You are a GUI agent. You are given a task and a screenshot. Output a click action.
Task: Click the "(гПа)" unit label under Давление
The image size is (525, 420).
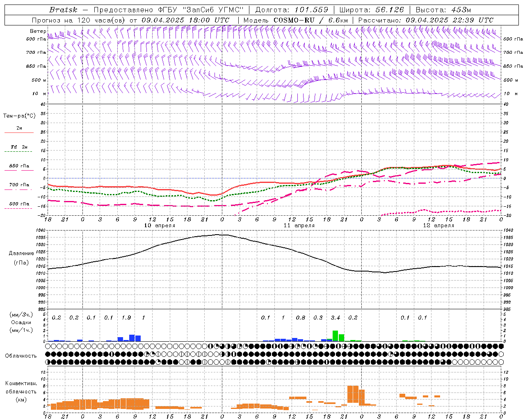(x=21, y=263)
